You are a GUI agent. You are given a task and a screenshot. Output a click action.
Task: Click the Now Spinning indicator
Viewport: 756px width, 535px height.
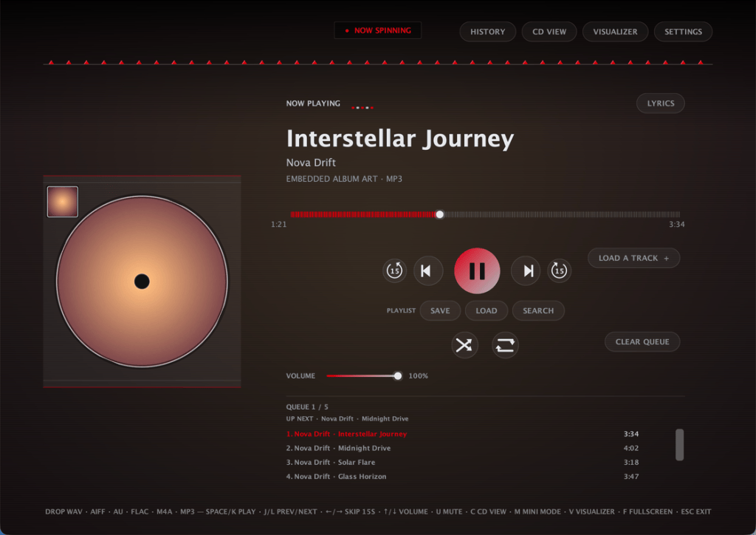[x=377, y=30]
